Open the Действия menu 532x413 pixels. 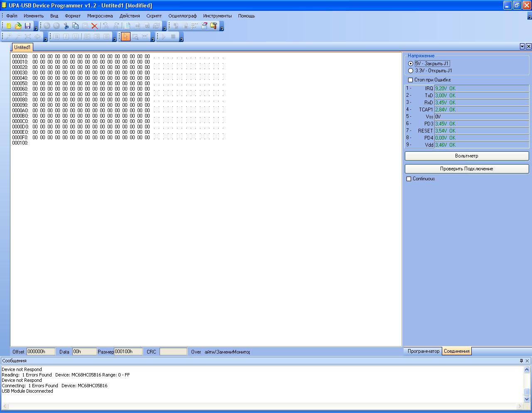click(130, 16)
